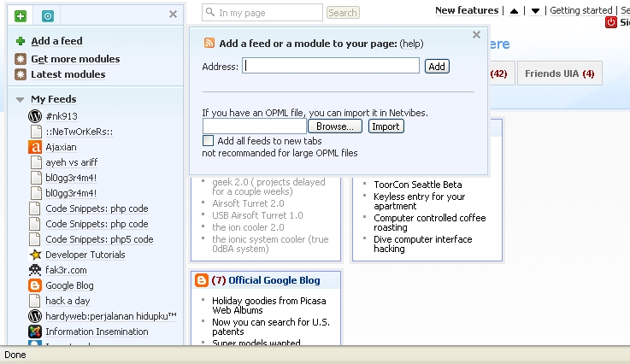This screenshot has height=364, width=630.
Task: Open Keyless entry for your apartment article
Action: (x=419, y=202)
